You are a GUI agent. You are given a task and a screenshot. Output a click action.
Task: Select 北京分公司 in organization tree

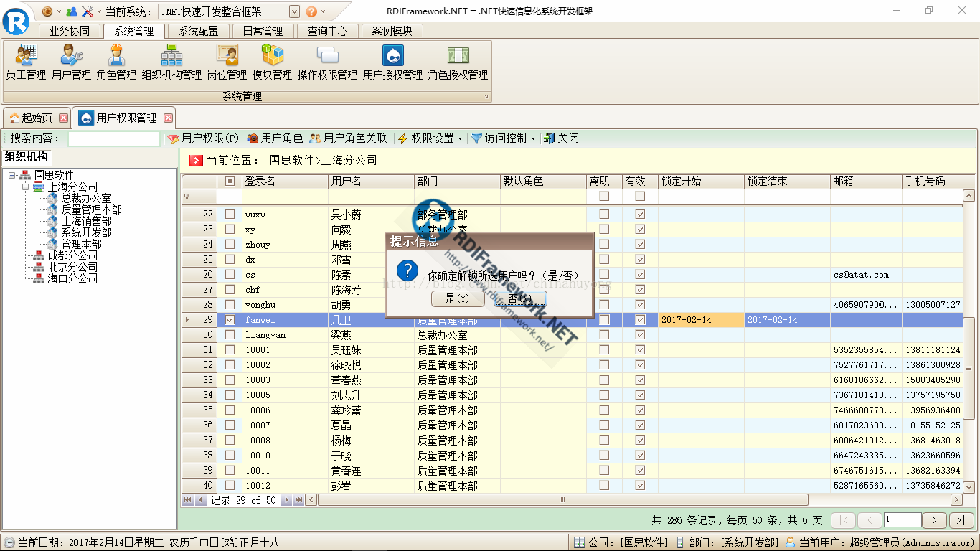(x=72, y=267)
